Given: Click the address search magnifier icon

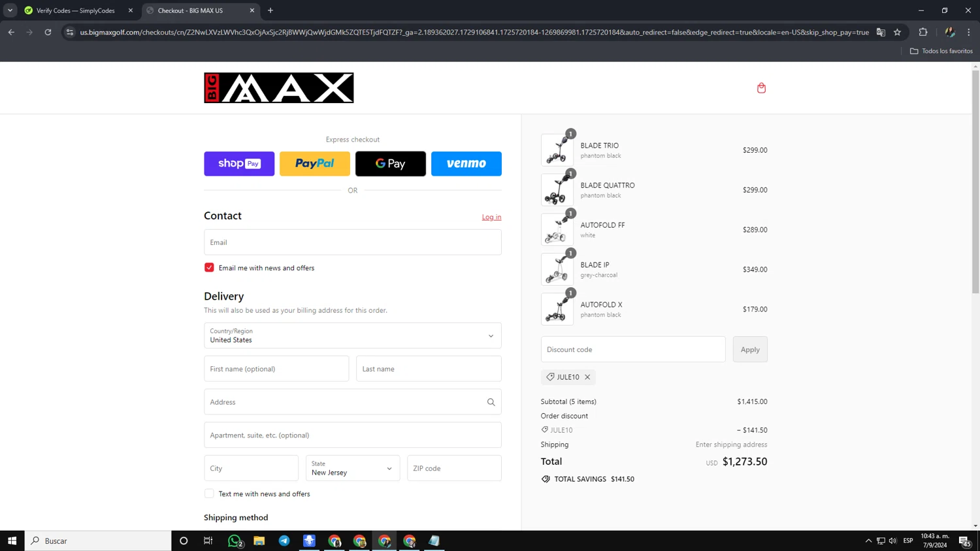Looking at the screenshot, I should coord(491,402).
